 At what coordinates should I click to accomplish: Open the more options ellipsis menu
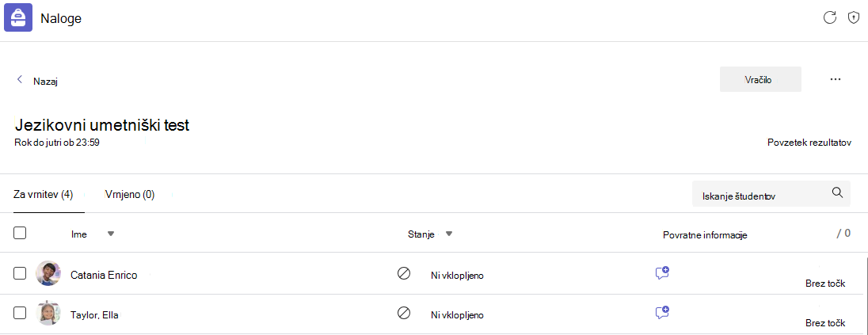pyautogui.click(x=836, y=79)
